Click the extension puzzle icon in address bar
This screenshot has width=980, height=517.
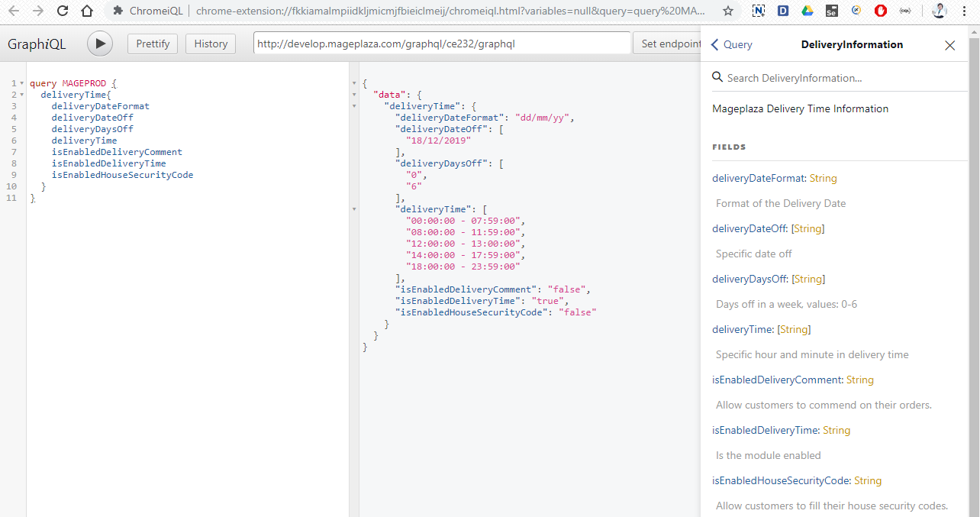coord(118,11)
